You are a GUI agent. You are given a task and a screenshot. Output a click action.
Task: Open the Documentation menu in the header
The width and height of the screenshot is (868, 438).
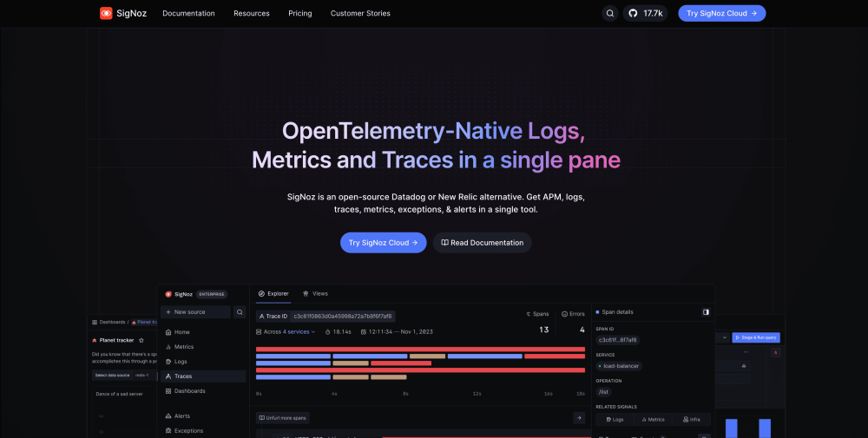pyautogui.click(x=188, y=13)
